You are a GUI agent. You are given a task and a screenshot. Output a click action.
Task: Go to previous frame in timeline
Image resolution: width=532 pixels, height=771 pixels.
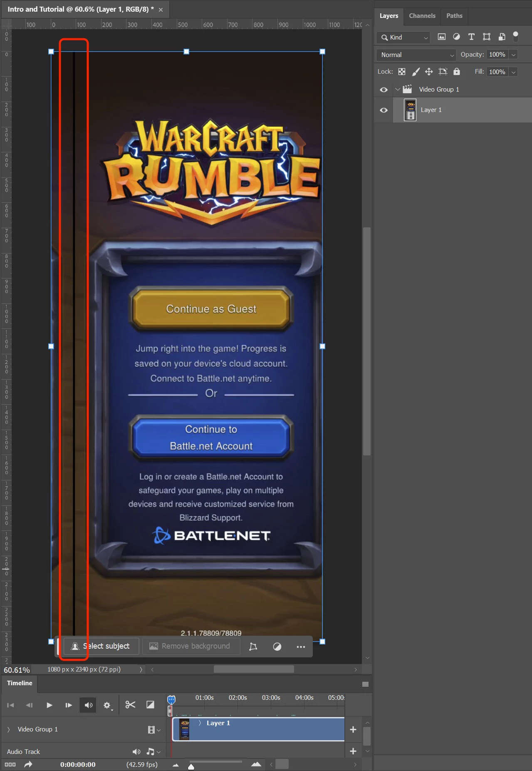click(x=29, y=705)
